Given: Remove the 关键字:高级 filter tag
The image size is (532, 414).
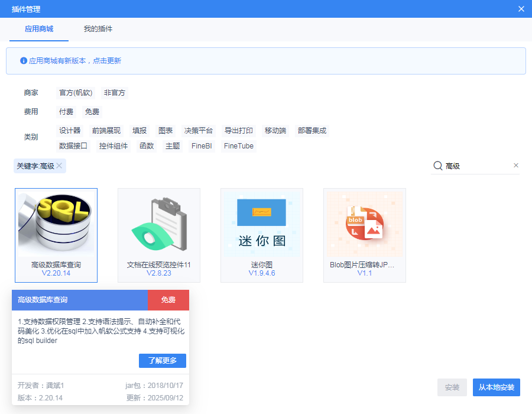Looking at the screenshot, I should coord(59,166).
